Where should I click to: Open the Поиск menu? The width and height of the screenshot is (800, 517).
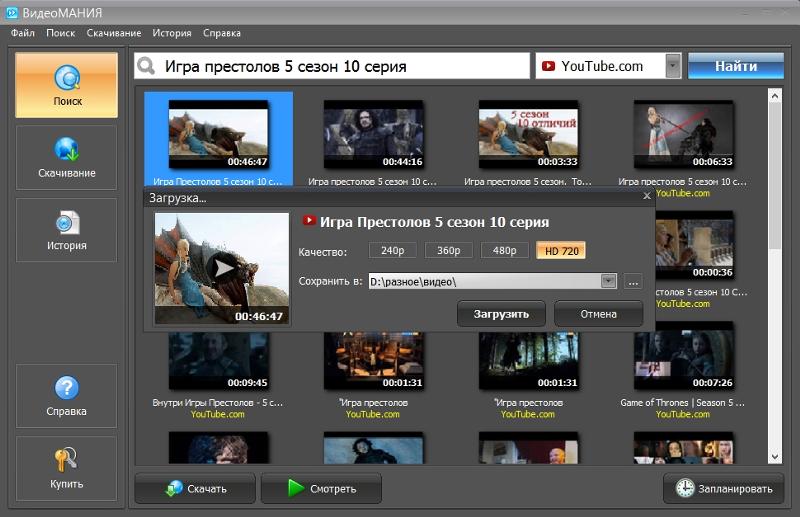coord(60,33)
